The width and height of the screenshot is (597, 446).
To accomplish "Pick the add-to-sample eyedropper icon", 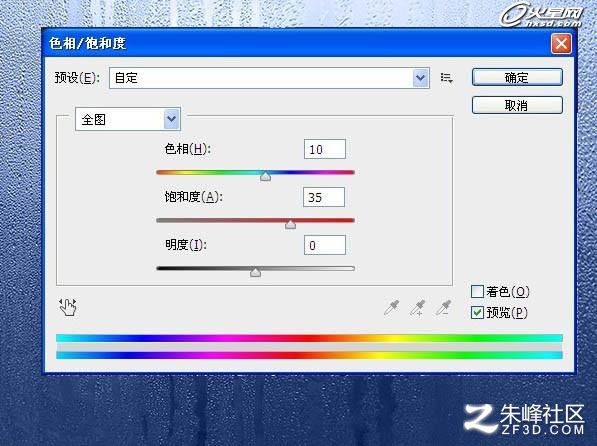I will [x=417, y=308].
